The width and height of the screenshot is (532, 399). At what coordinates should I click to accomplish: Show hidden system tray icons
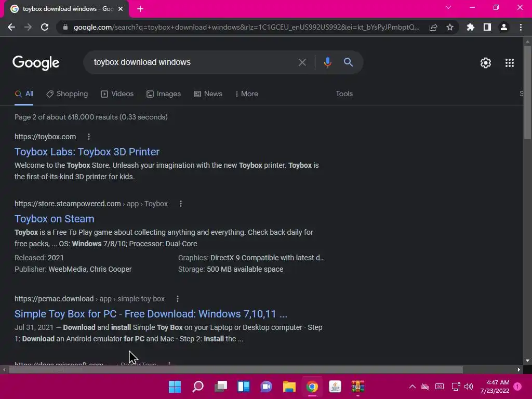point(412,387)
